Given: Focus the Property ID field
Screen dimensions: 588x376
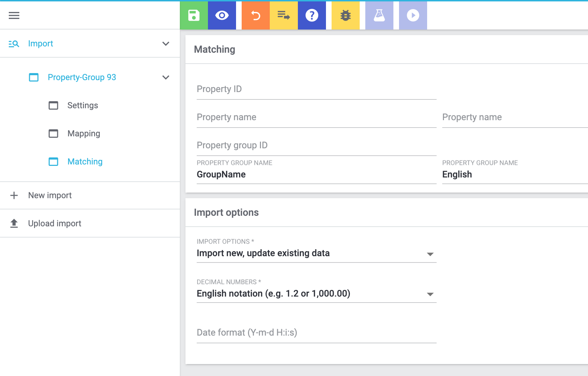Looking at the screenshot, I should (316, 90).
